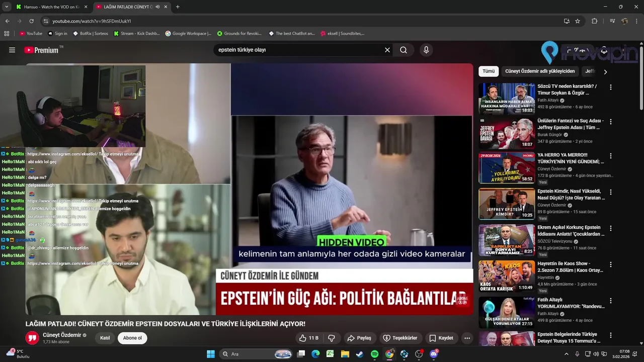
Task: Subscribe with Abone ol button
Action: pos(132,338)
